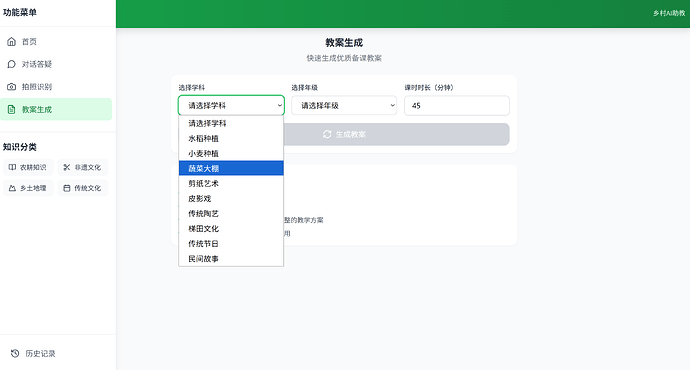This screenshot has width=690, height=370.
Task: Click the document icon beside 教案生成
Action: coord(11,110)
